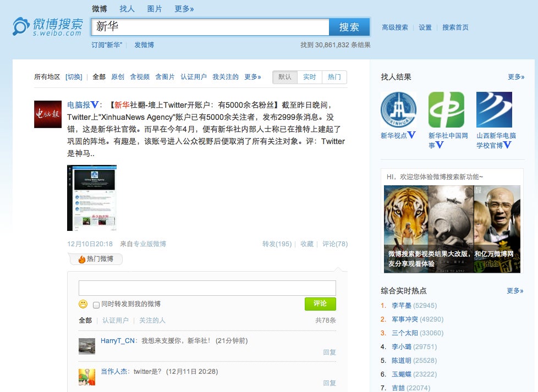The width and height of the screenshot is (538, 392).
Task: Open the 山西新华电脑学校官博 avatar
Action: pos(494,110)
